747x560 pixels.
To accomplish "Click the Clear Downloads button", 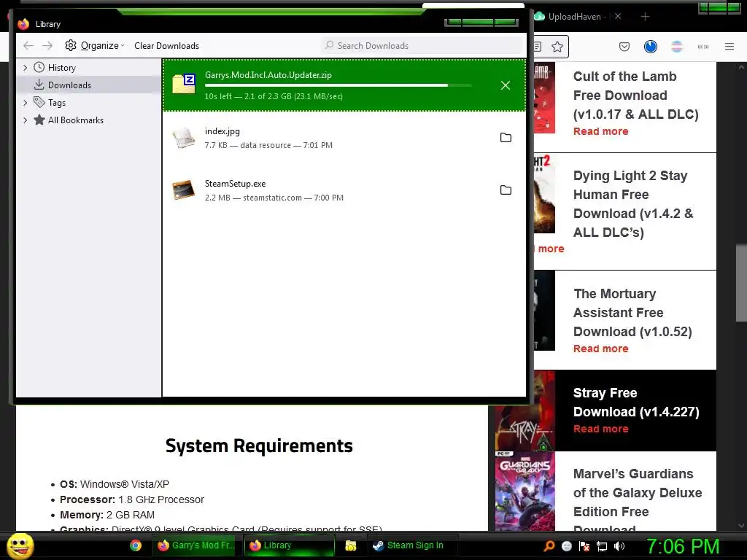I will 167,46.
